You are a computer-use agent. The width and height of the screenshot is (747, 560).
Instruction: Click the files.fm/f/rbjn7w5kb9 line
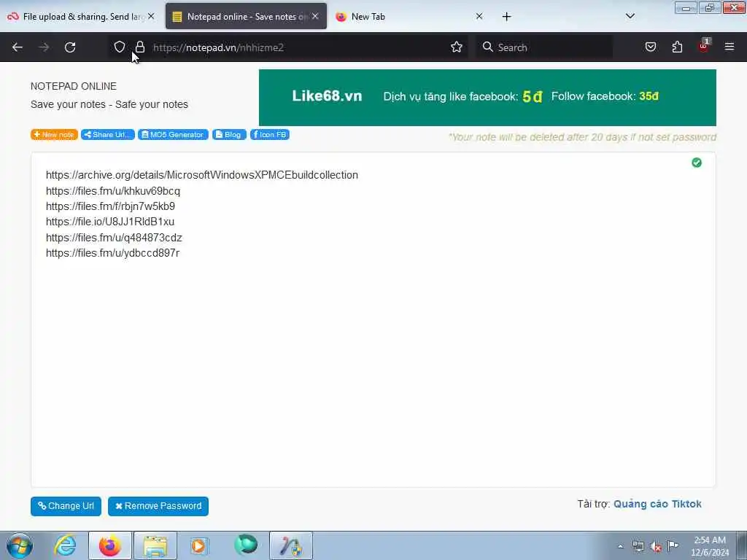(111, 206)
